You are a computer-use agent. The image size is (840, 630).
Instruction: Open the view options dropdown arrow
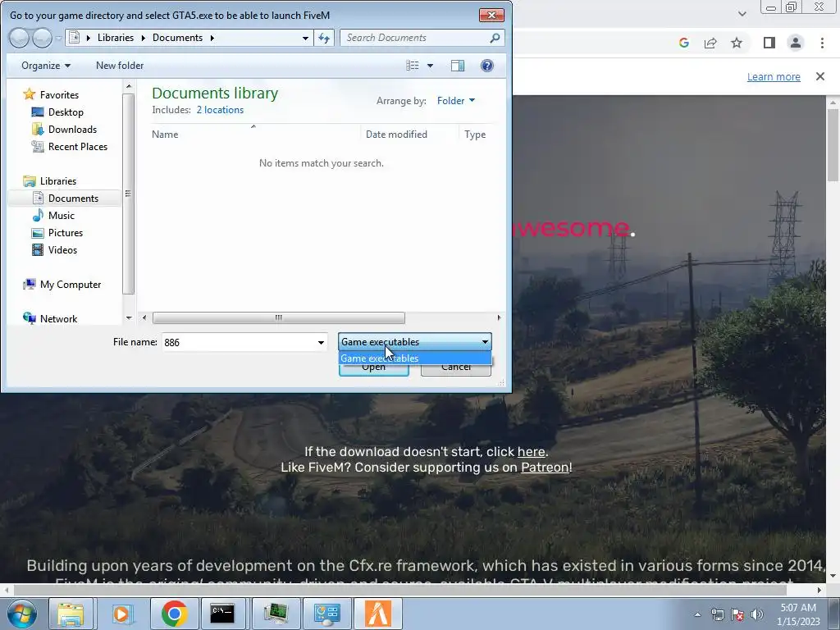coord(430,66)
